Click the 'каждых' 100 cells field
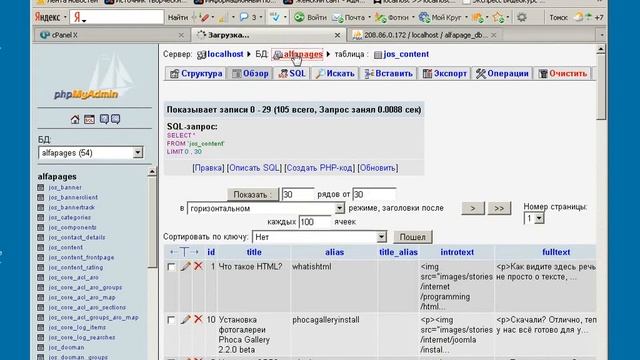The width and height of the screenshot is (640, 360). (315, 222)
